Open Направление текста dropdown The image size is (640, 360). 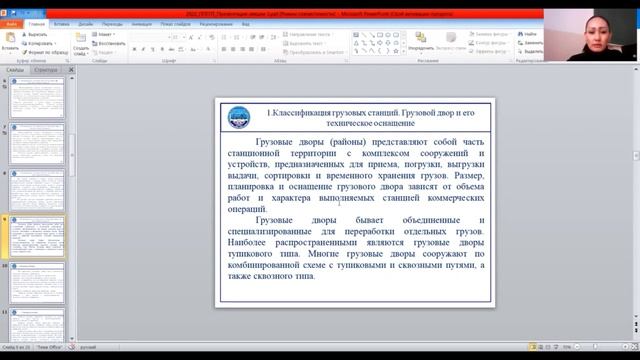(308, 34)
